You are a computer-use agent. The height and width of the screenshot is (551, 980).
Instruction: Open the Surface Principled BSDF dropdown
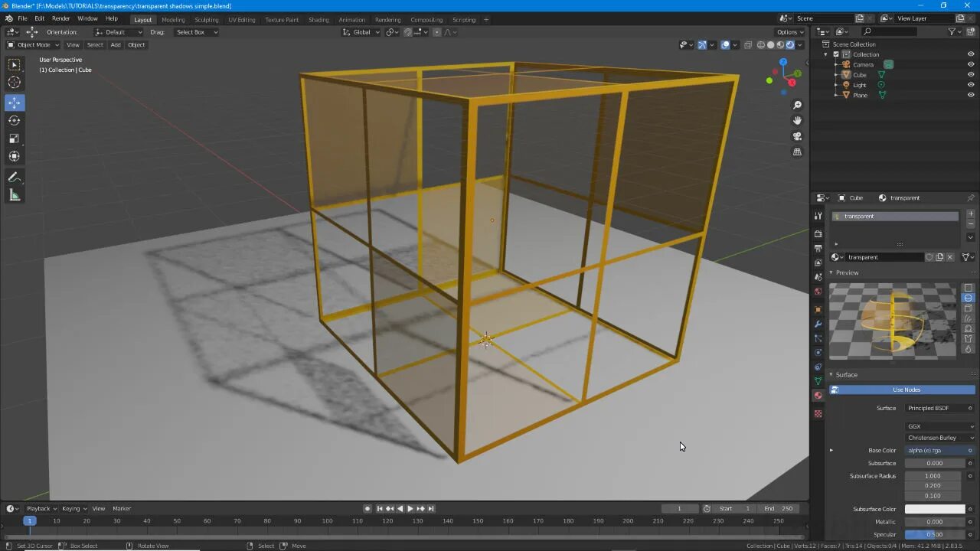(x=939, y=408)
